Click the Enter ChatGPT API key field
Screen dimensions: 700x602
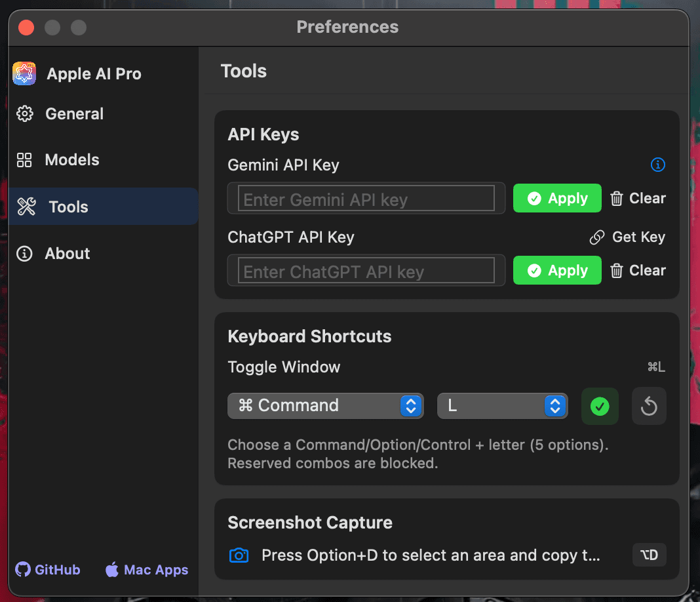(x=366, y=270)
